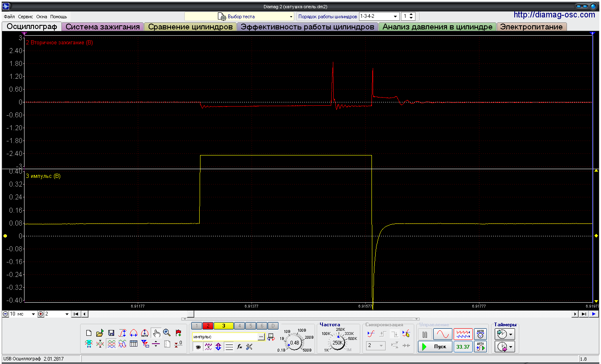The height and width of the screenshot is (364, 601).
Task: Open the 10 мс time scale dropdown
Action: click(x=22, y=314)
